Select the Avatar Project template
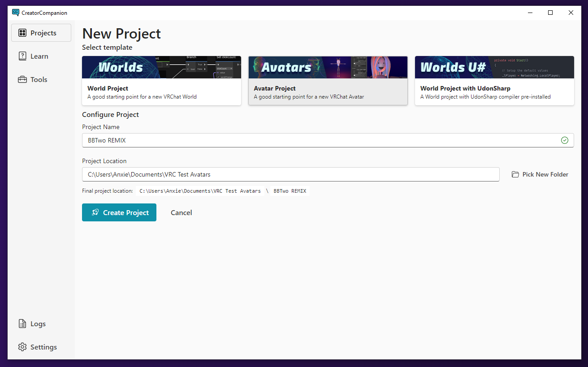 [x=328, y=81]
